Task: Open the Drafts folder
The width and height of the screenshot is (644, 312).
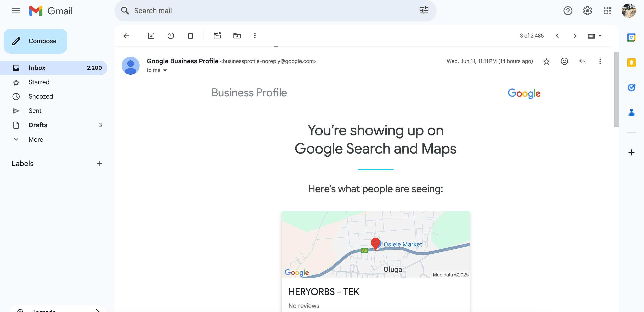Action: point(53,125)
